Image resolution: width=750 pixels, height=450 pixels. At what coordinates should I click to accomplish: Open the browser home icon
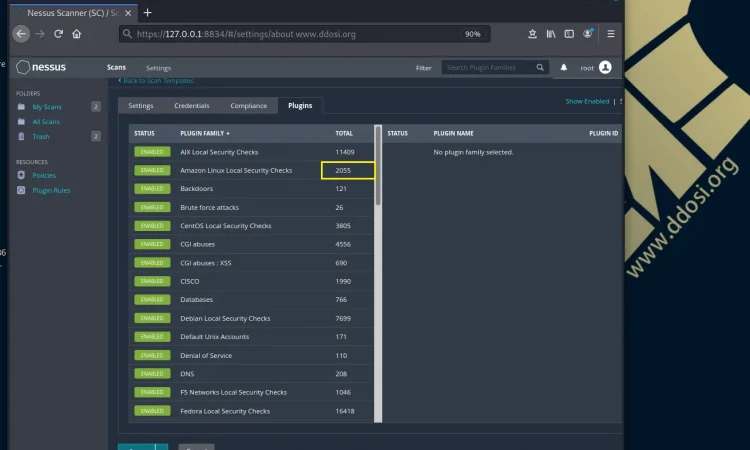coord(77,34)
